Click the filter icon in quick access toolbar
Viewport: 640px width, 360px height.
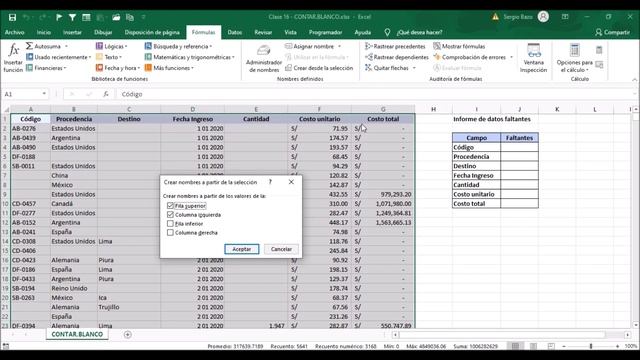[72, 17]
